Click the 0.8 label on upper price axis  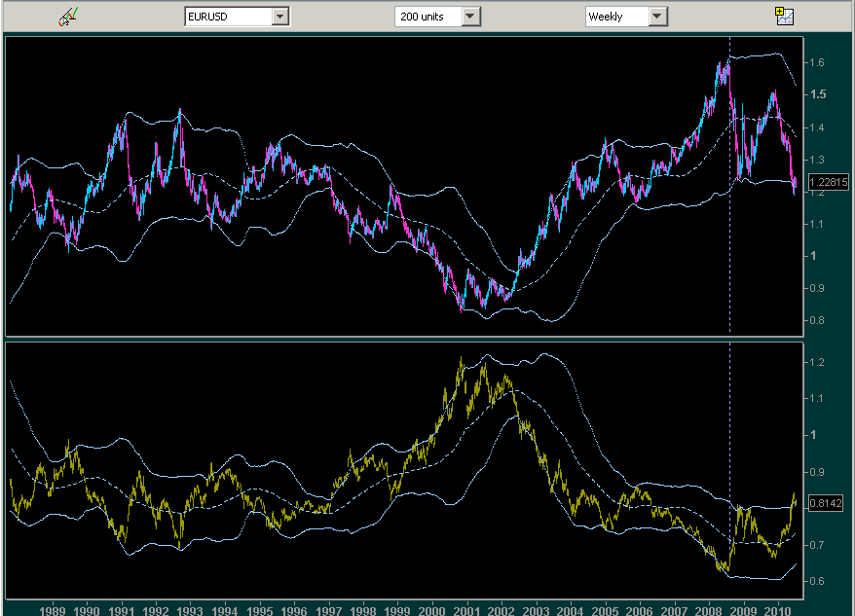click(x=820, y=320)
